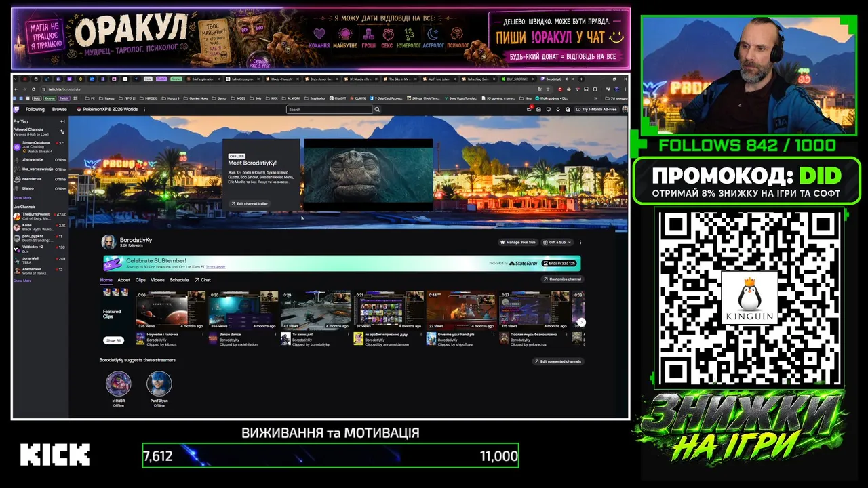Expand the Gift a Sub dropdown
Image resolution: width=868 pixels, height=488 pixels.
coord(558,242)
